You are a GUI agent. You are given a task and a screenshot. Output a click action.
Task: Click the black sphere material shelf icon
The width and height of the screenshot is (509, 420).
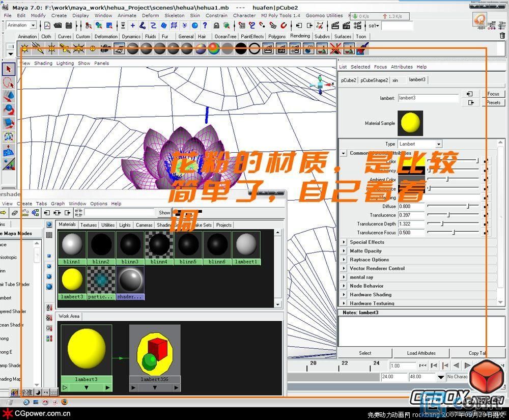241,49
